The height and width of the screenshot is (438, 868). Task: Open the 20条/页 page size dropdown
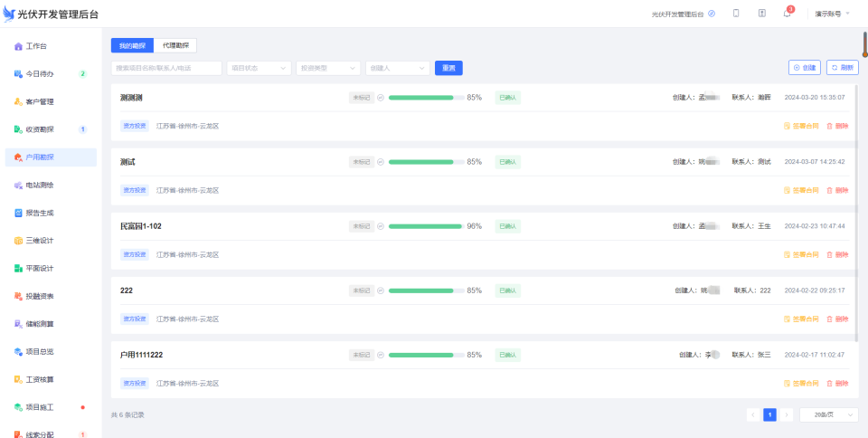829,414
